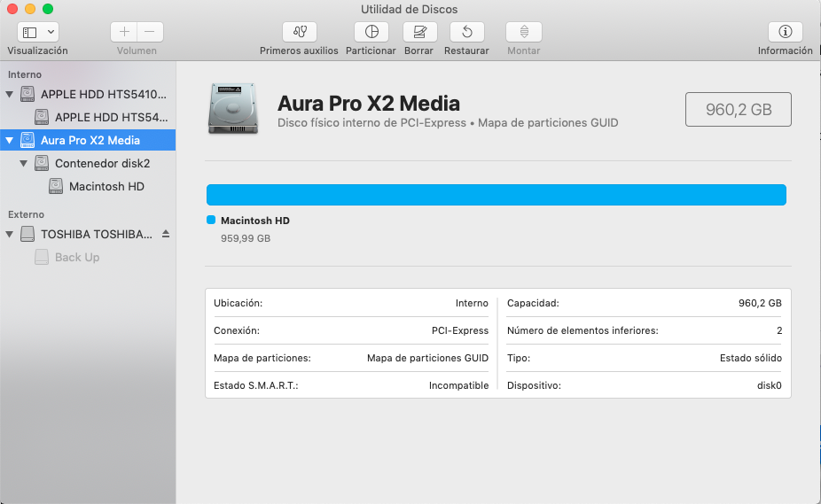This screenshot has height=504, width=821.
Task: Open the Visualización sidebar view button
Action: [30, 32]
